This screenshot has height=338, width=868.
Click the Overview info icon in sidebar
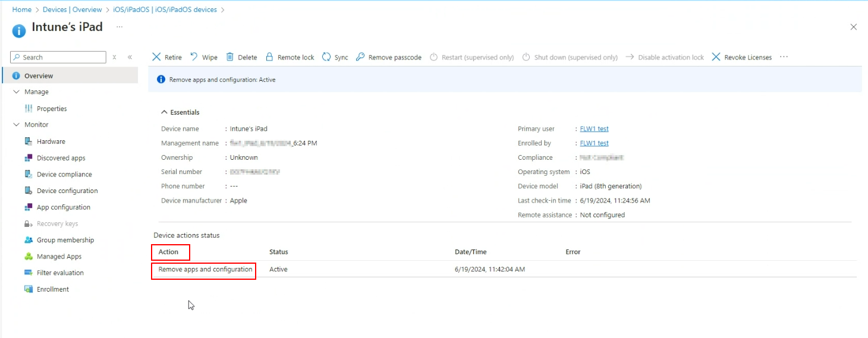coord(16,75)
